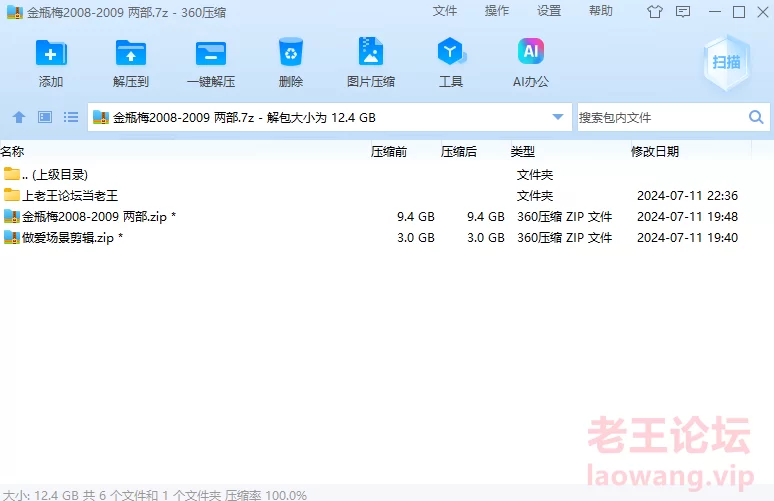
Task: Click the skin (shirt) icon in the title bar
Action: (655, 11)
